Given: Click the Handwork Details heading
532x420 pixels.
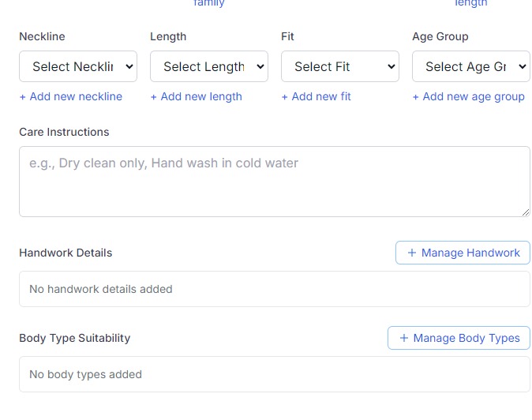Looking at the screenshot, I should (x=66, y=253).
